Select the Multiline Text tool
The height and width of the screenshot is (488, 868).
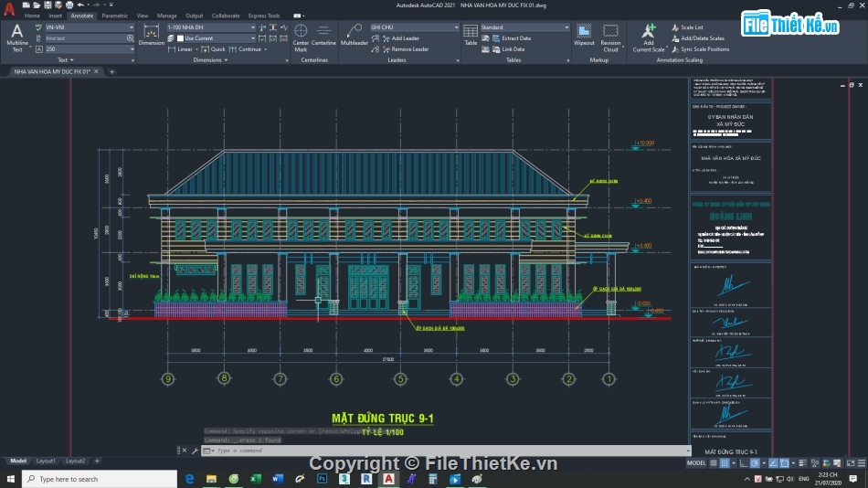click(x=17, y=37)
